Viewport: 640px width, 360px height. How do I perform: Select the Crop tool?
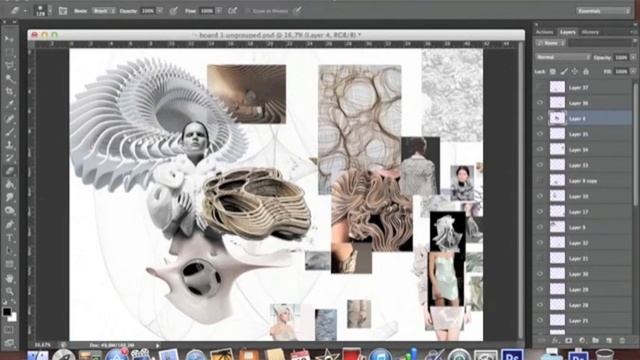coord(9,91)
